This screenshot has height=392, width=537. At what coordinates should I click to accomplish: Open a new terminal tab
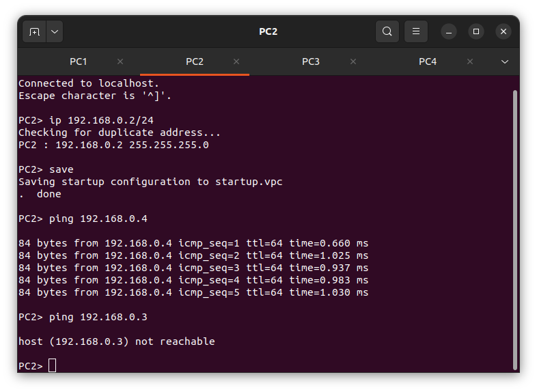tap(34, 31)
